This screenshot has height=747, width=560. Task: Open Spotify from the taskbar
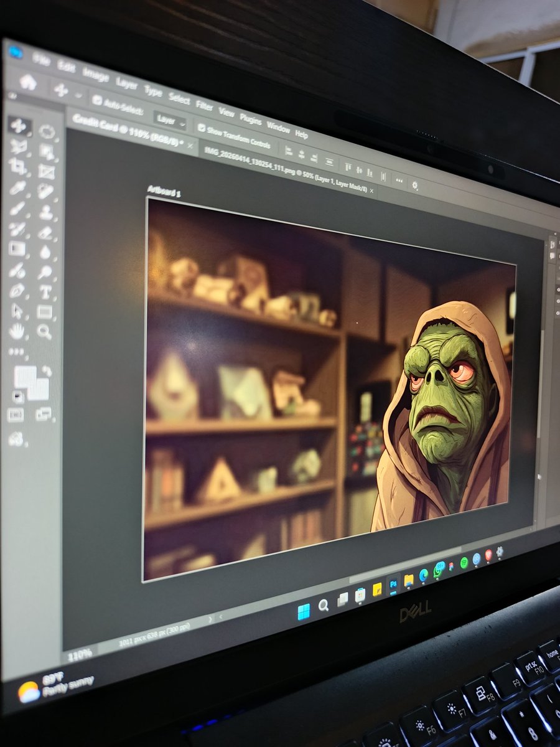pyautogui.click(x=464, y=563)
